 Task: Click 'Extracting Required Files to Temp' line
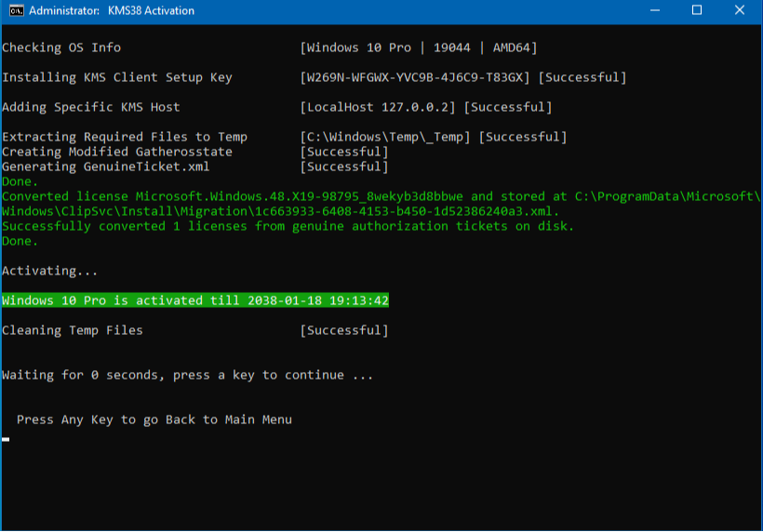point(125,137)
